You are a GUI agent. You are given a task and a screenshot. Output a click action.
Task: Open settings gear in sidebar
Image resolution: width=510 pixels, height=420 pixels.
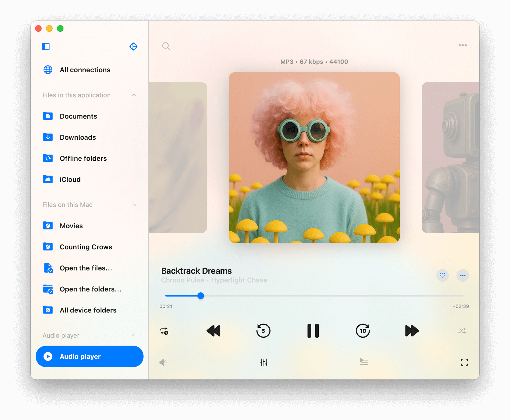tap(133, 47)
